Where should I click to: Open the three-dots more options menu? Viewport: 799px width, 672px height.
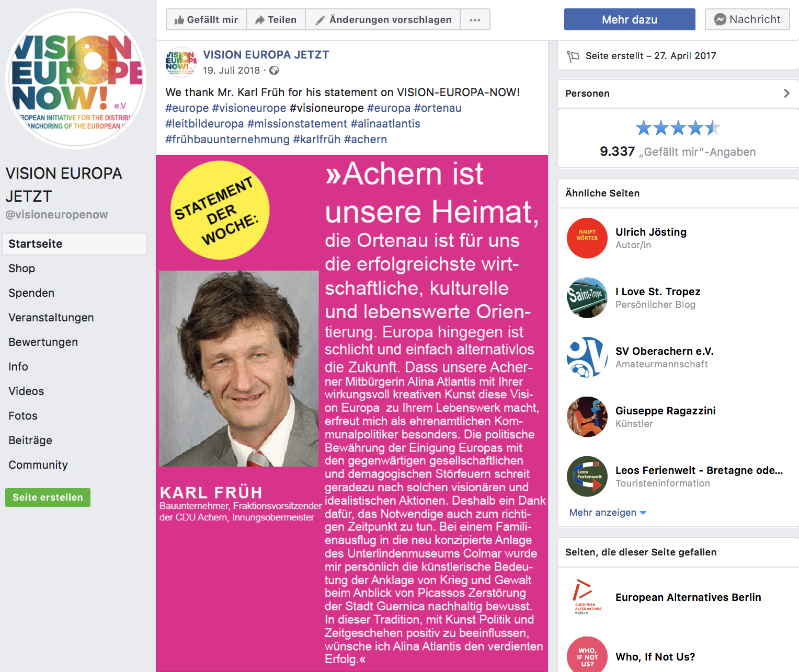tap(475, 19)
